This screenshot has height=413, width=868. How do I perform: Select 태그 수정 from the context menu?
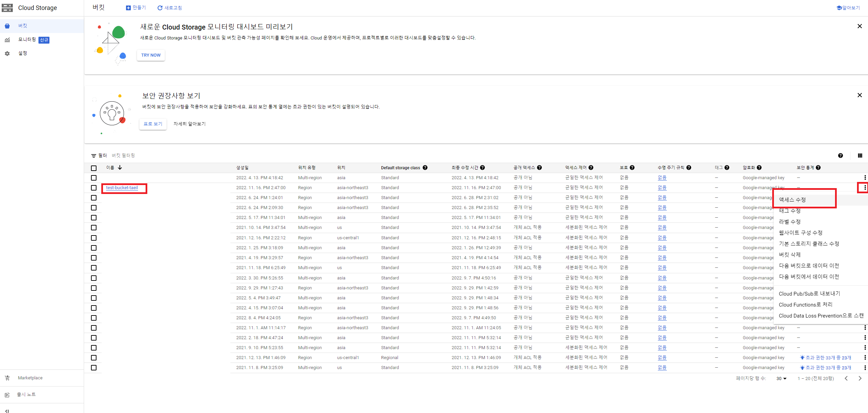[821, 211]
